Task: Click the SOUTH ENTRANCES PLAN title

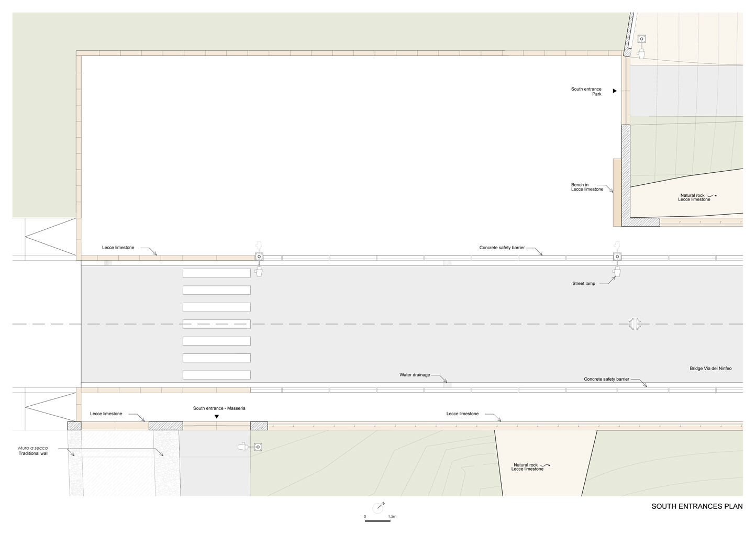Action: pos(697,506)
